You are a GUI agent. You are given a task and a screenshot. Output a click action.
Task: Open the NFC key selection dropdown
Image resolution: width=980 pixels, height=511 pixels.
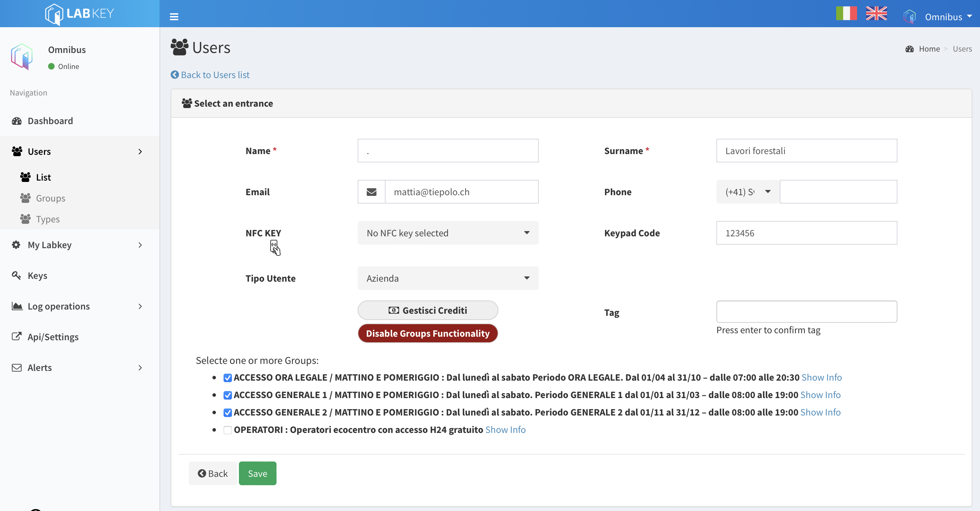pyautogui.click(x=448, y=233)
